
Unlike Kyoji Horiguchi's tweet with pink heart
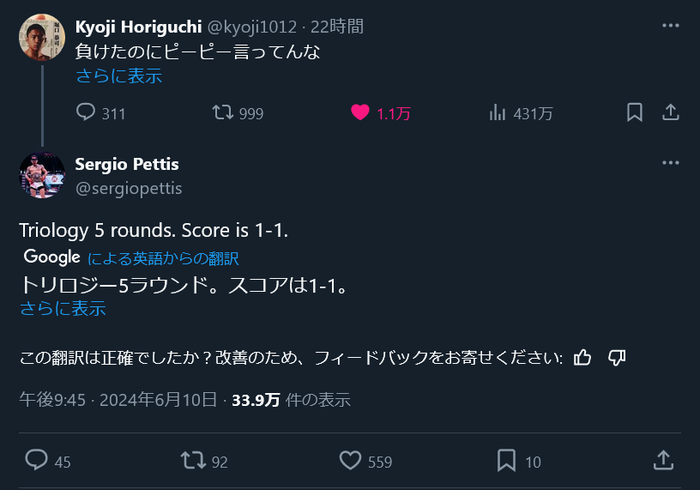(361, 113)
